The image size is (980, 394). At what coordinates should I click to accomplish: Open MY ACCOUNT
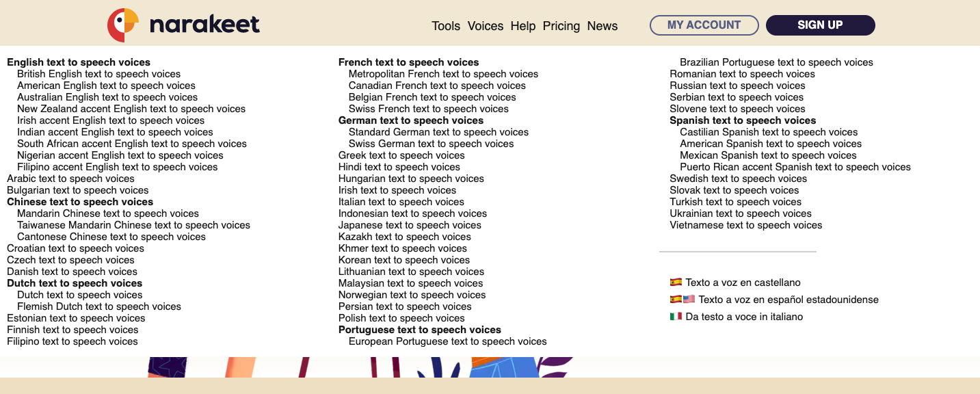coord(704,25)
